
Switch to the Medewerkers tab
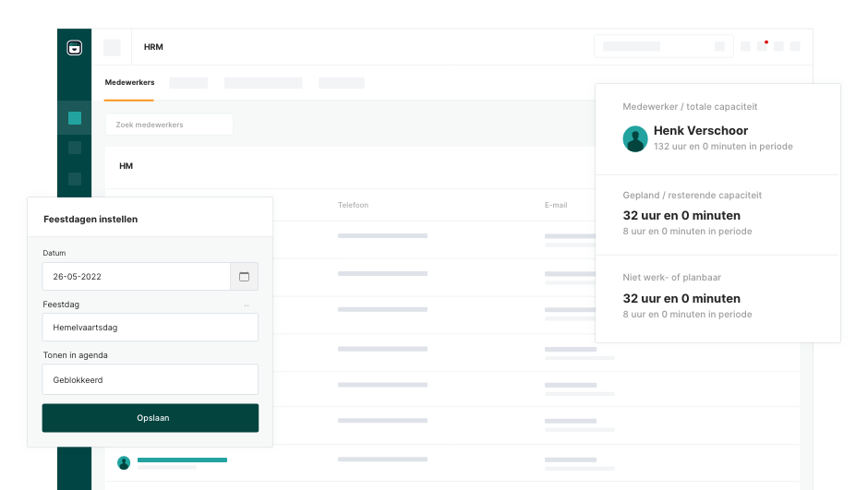click(129, 83)
